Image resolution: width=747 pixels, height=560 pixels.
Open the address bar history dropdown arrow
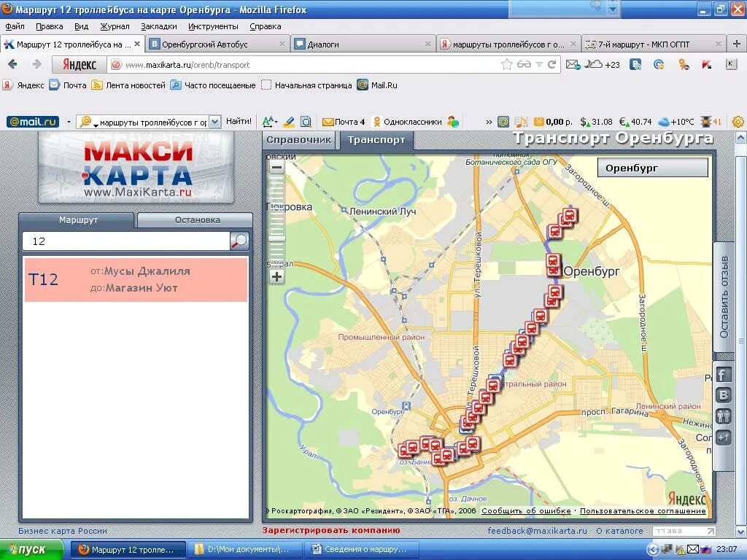point(539,64)
